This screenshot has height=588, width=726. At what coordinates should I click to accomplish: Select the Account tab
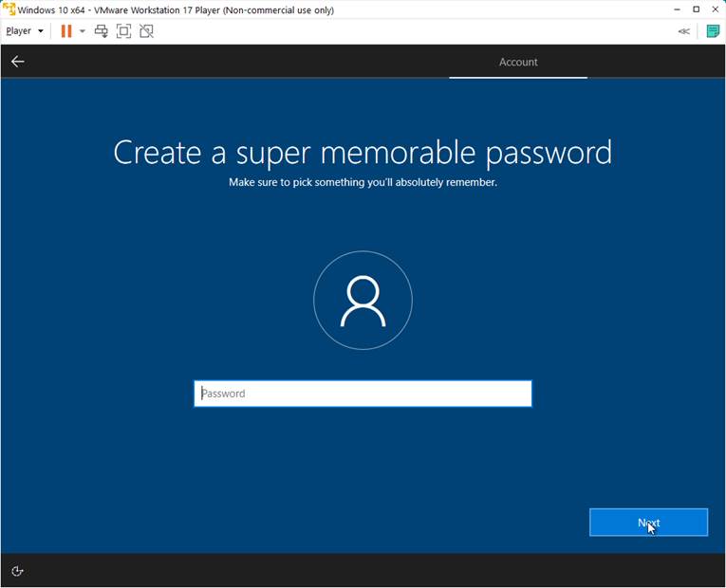[x=518, y=62]
